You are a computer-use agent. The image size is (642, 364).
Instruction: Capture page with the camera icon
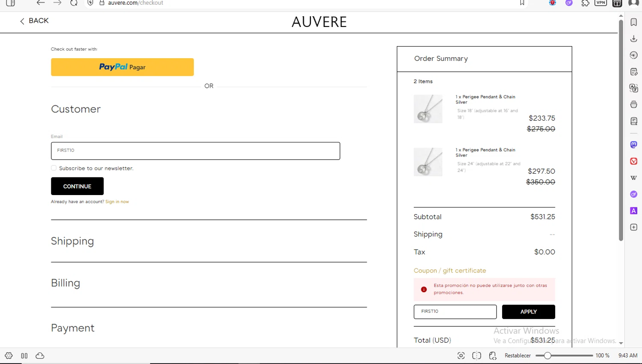click(x=461, y=356)
